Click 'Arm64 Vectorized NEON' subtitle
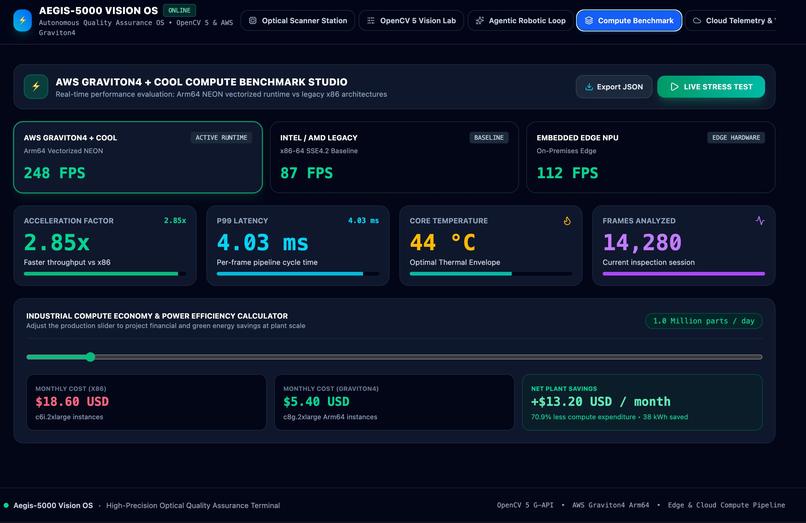 (63, 151)
